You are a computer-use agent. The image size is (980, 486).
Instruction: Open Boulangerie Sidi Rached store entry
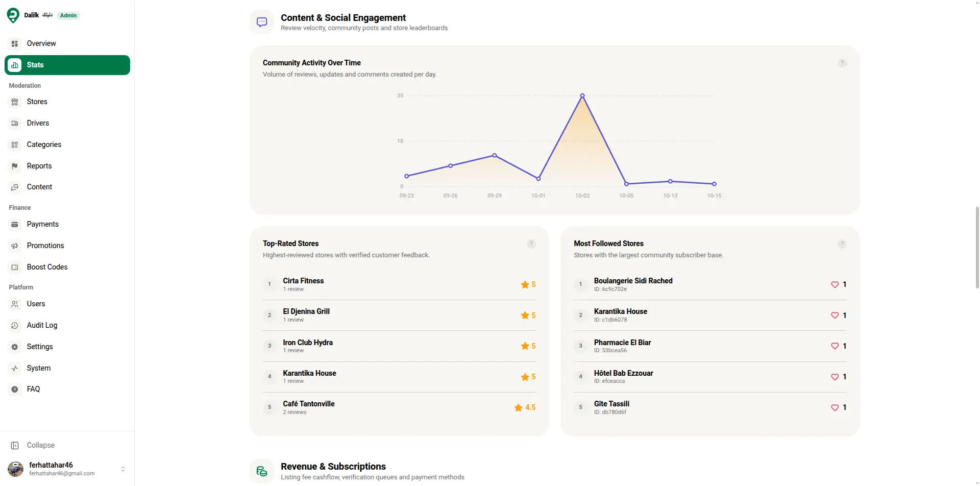[x=710, y=284]
